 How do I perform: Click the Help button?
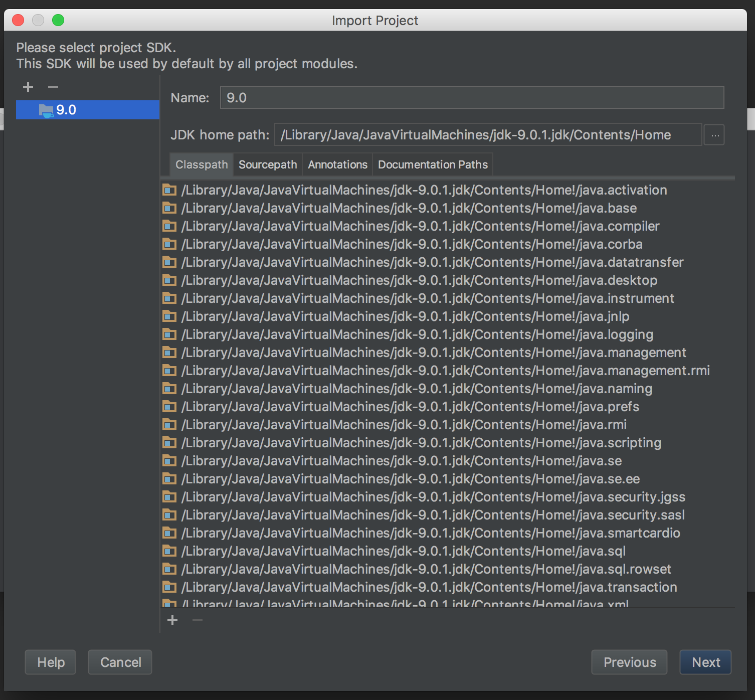point(51,662)
